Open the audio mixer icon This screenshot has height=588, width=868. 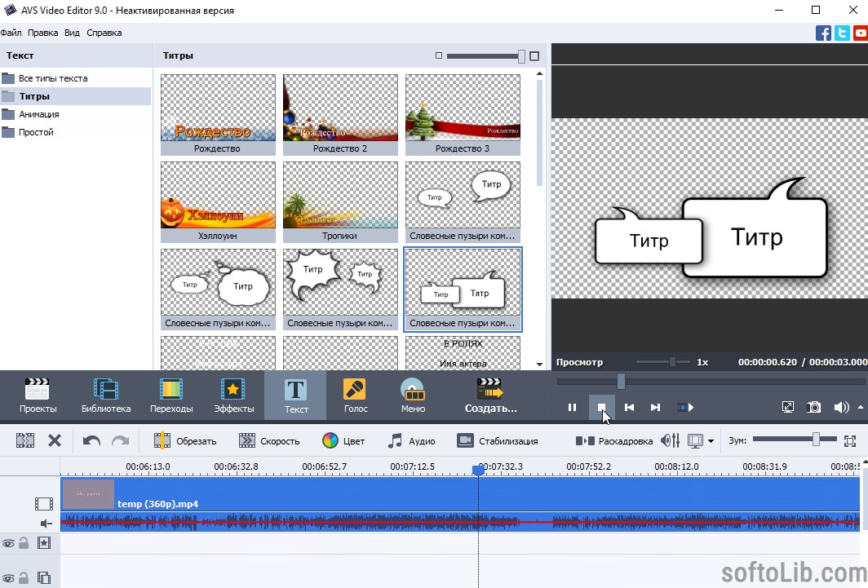point(671,441)
